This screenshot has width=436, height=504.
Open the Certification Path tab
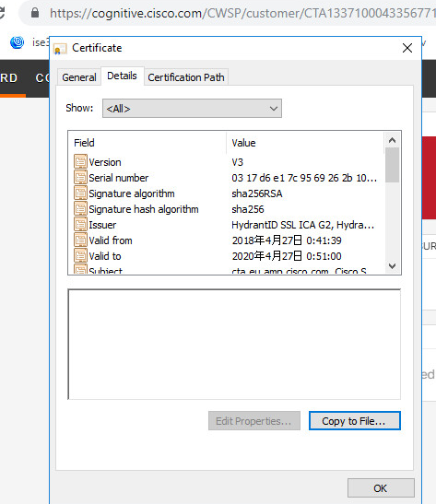186,77
